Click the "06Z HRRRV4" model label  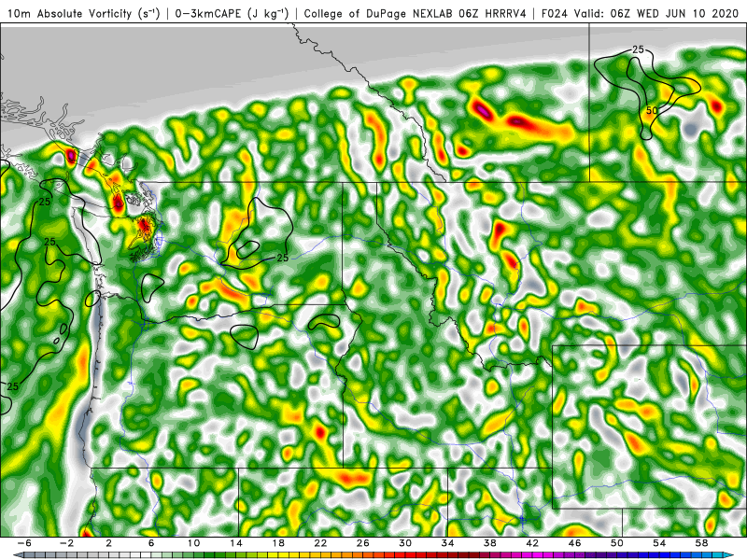click(492, 13)
